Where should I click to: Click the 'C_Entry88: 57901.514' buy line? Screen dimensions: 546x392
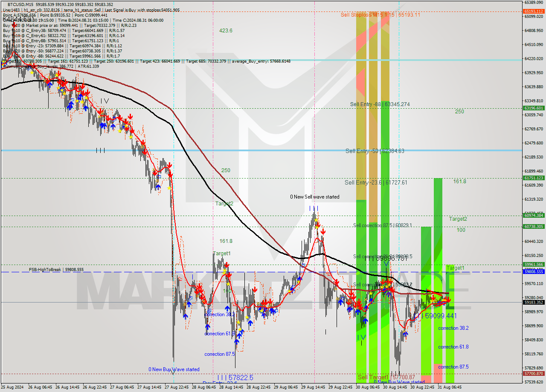coord(61,40)
